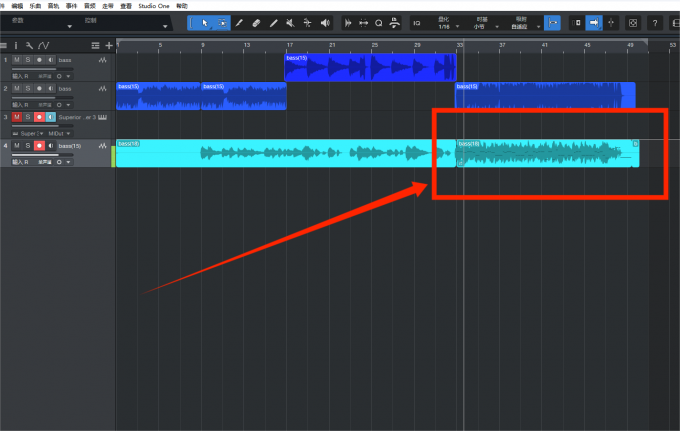Viewport: 680px width, 431px height.
Task: Mute track 1 bass
Action: 16,60
